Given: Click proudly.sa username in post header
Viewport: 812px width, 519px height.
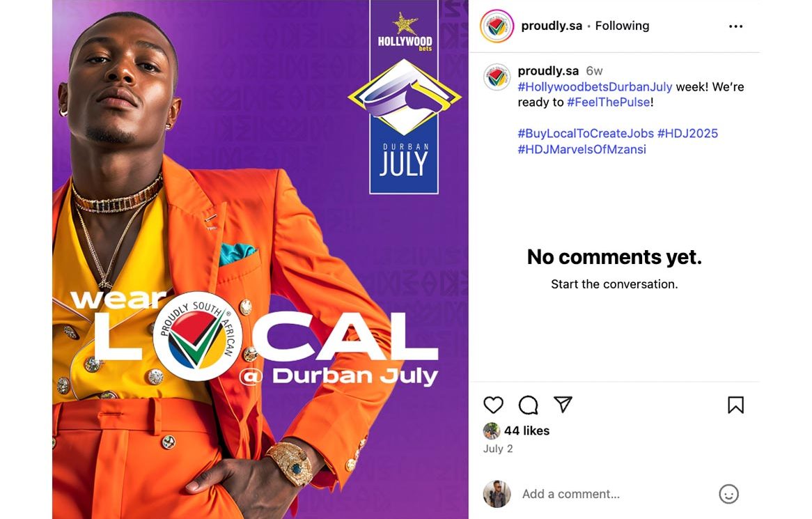Looking at the screenshot, I should coord(552,26).
